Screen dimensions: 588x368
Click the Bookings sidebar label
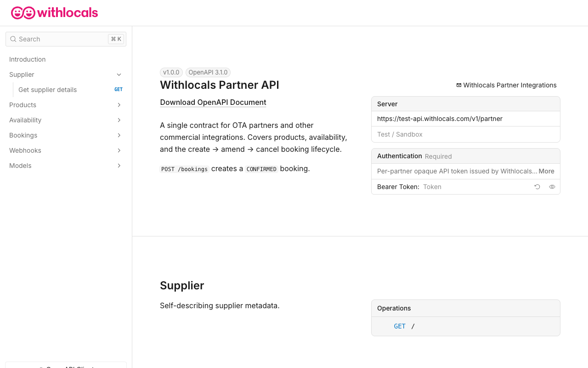(x=23, y=135)
